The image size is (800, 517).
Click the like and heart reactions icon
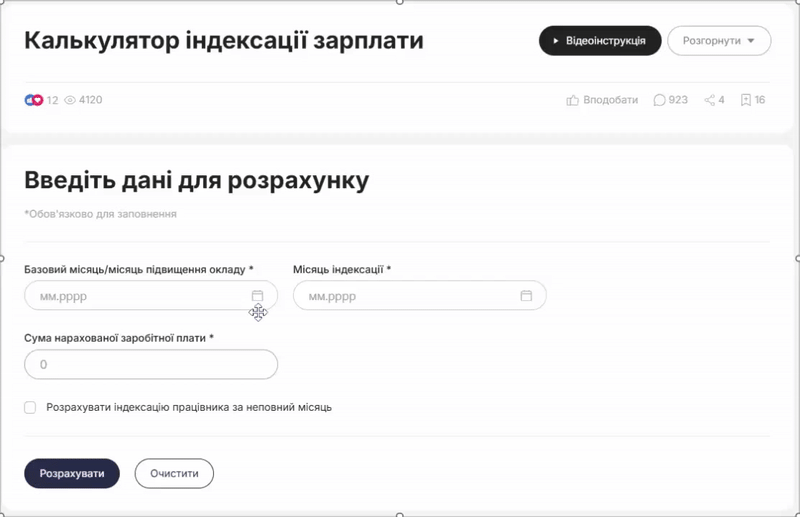pyautogui.click(x=34, y=100)
